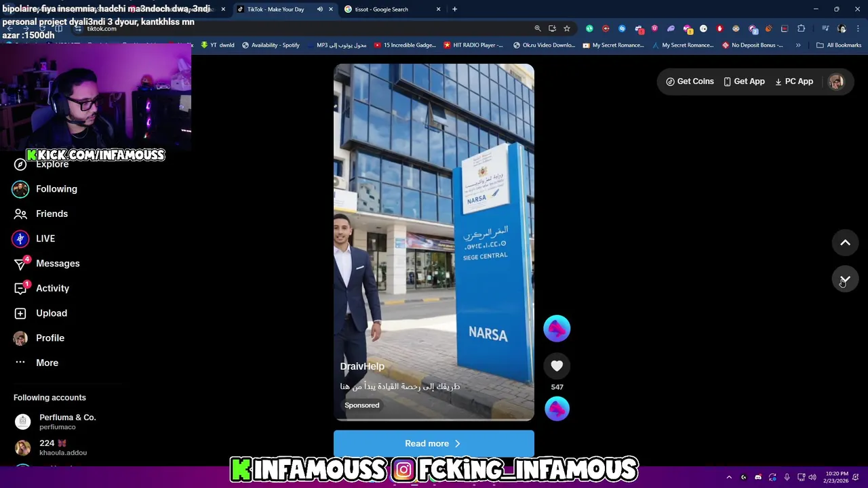The height and width of the screenshot is (488, 868).
Task: Open Profile from the sidebar
Action: click(x=39, y=338)
